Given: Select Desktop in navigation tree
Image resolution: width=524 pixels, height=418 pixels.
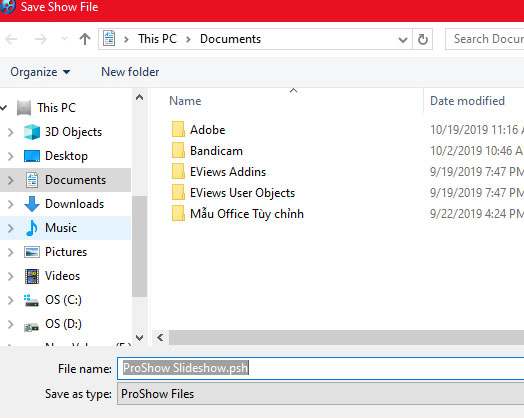Looking at the screenshot, I should pyautogui.click(x=66, y=156).
